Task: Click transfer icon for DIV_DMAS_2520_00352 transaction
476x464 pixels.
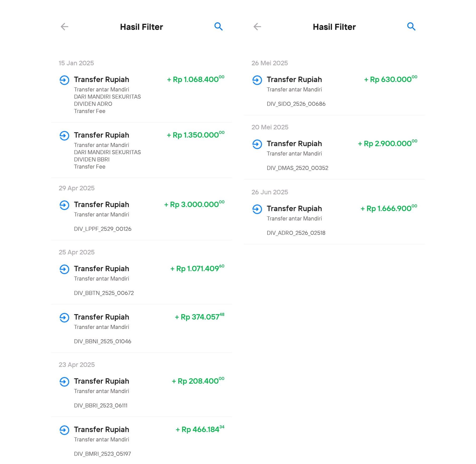Action: (257, 144)
